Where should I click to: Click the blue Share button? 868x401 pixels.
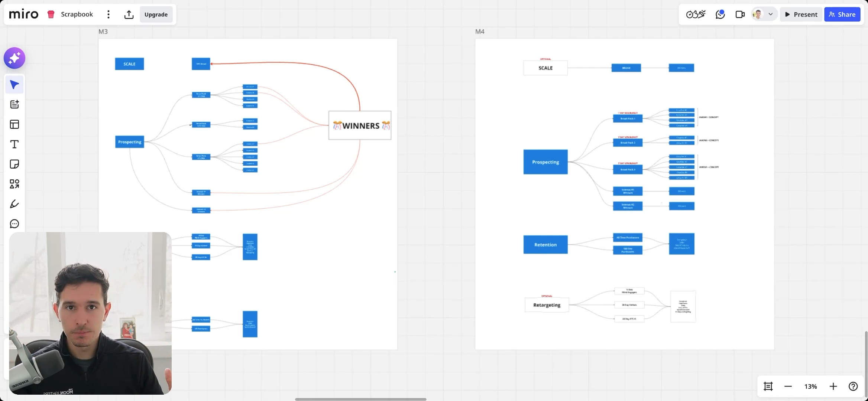pyautogui.click(x=842, y=14)
